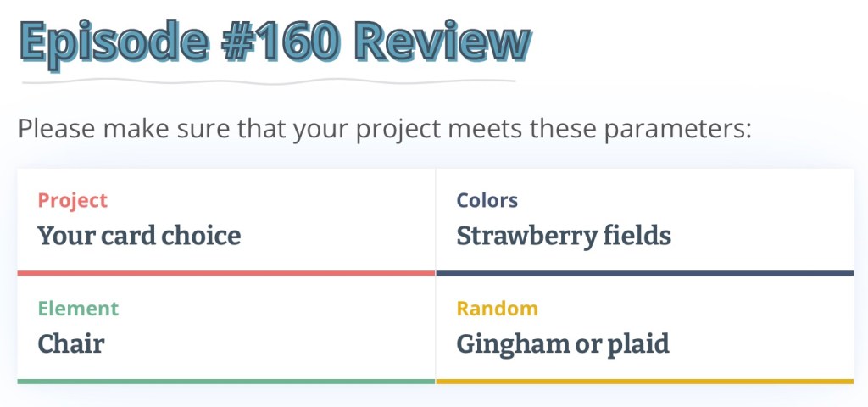Click the navy bar under the Colors card
The width and height of the screenshot is (868, 407).
[x=644, y=273]
